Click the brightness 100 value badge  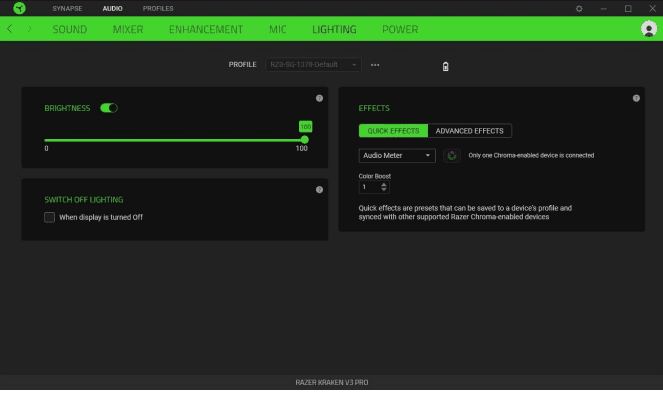click(x=305, y=127)
